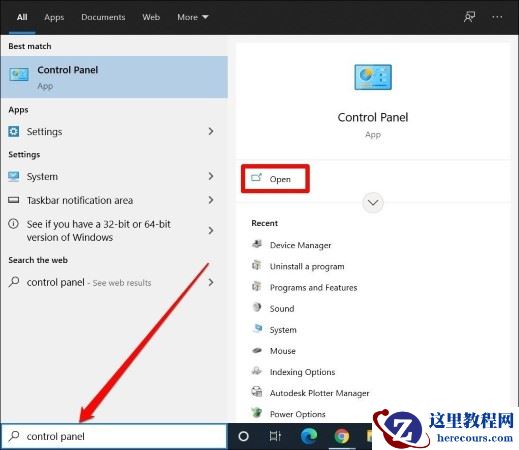Click the System monitor icon in Settings results
The image size is (519, 450).
[14, 176]
